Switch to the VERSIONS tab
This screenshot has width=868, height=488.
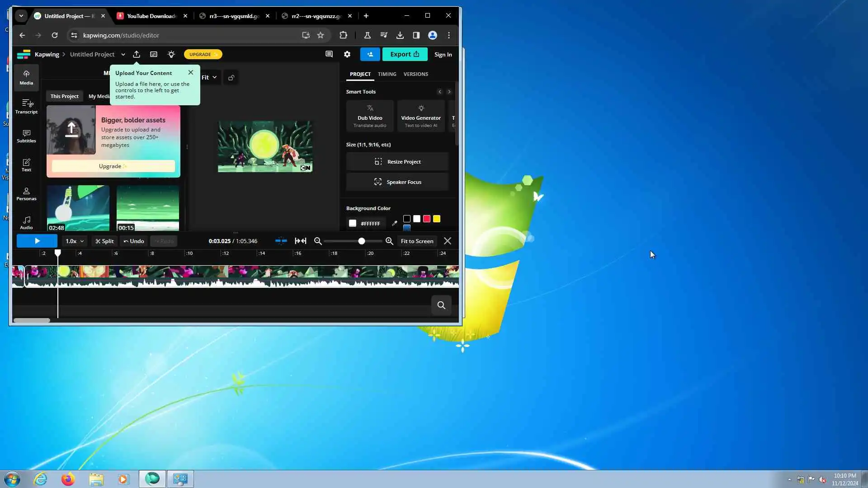pyautogui.click(x=415, y=74)
